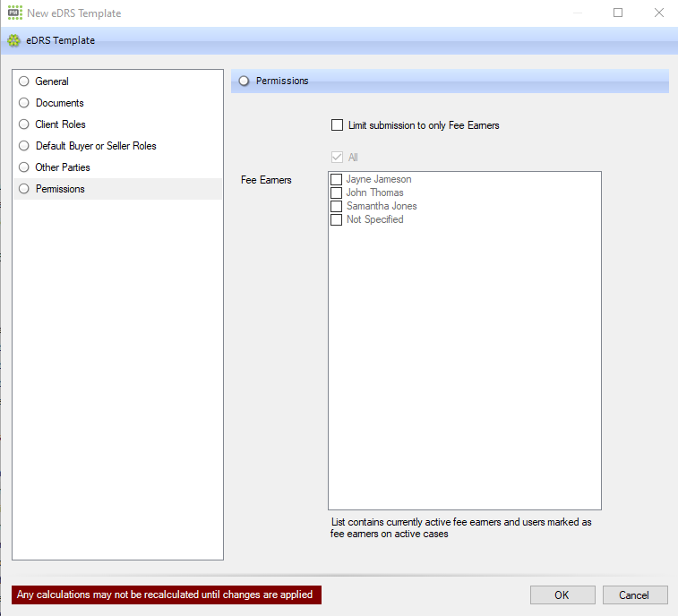Tick the Samantha Jones checkbox
678x616 pixels.
(x=336, y=206)
